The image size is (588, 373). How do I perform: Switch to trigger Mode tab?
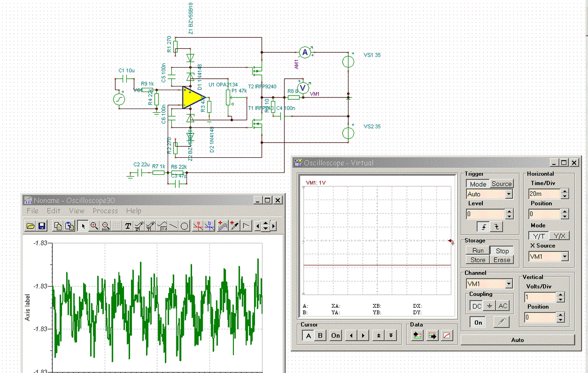478,184
